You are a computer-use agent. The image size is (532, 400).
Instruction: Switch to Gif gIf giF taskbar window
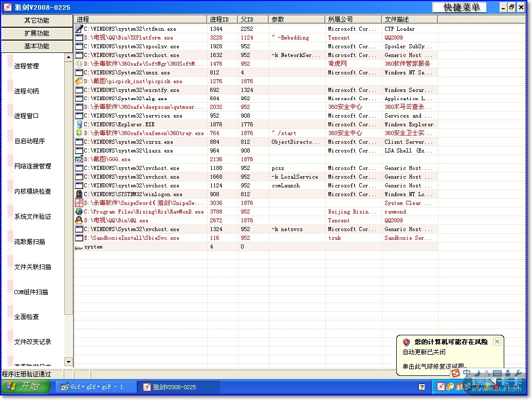pos(95,387)
